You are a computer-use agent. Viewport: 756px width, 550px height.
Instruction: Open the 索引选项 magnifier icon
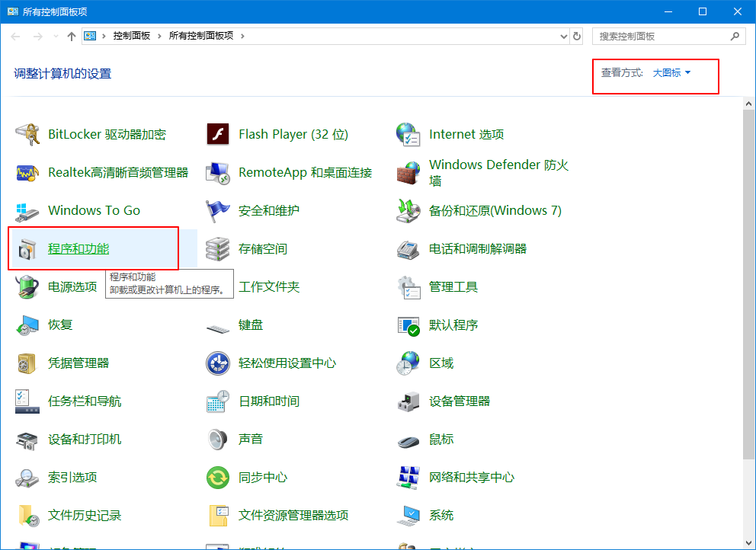click(x=27, y=477)
